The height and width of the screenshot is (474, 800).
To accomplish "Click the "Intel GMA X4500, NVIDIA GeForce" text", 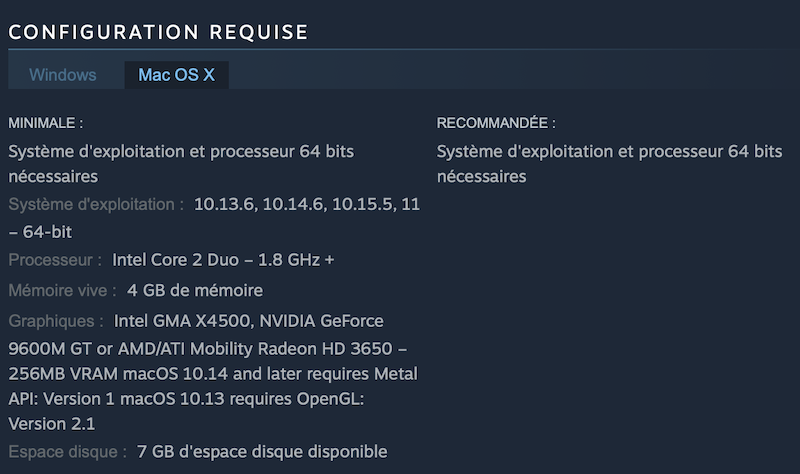I will (248, 321).
